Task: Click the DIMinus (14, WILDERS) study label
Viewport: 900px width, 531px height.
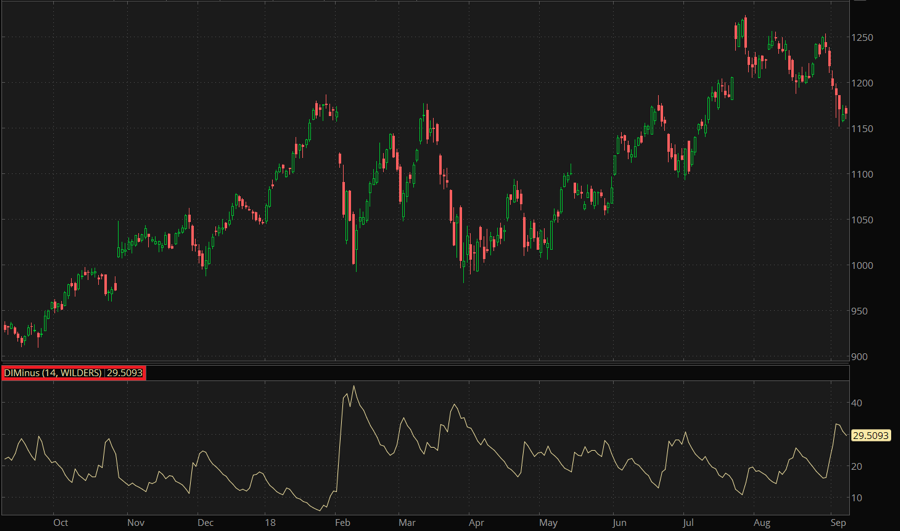Action: coord(73,373)
